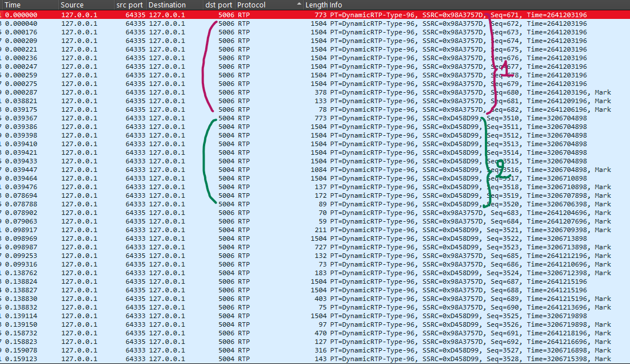This screenshot has width=630, height=364.
Task: Sort by the dst port column header
Action: coord(218,5)
